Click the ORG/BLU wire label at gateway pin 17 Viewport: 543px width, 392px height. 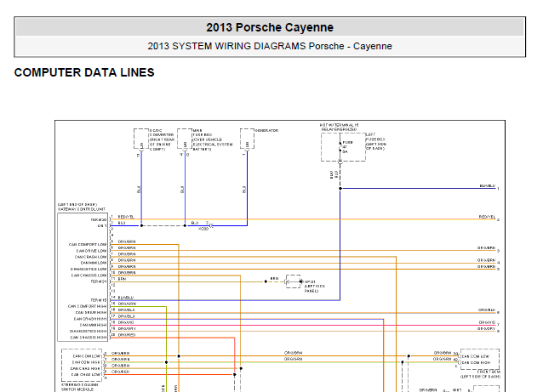pos(127,316)
